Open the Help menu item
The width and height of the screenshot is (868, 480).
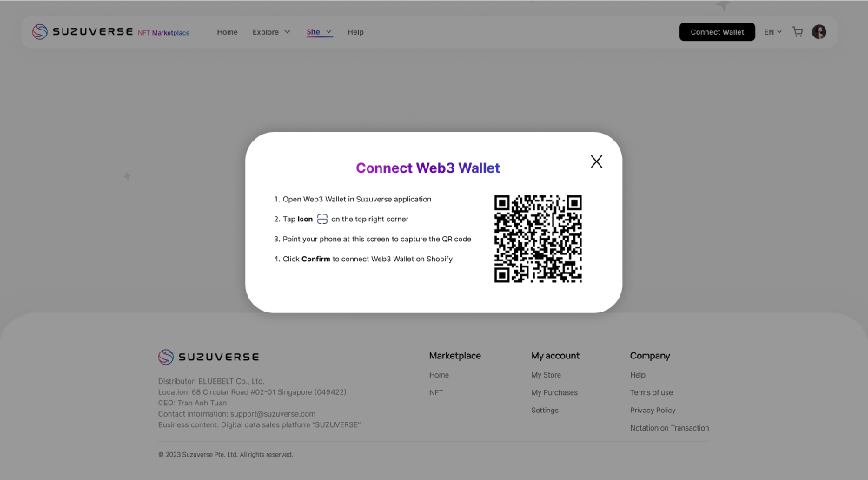(355, 32)
